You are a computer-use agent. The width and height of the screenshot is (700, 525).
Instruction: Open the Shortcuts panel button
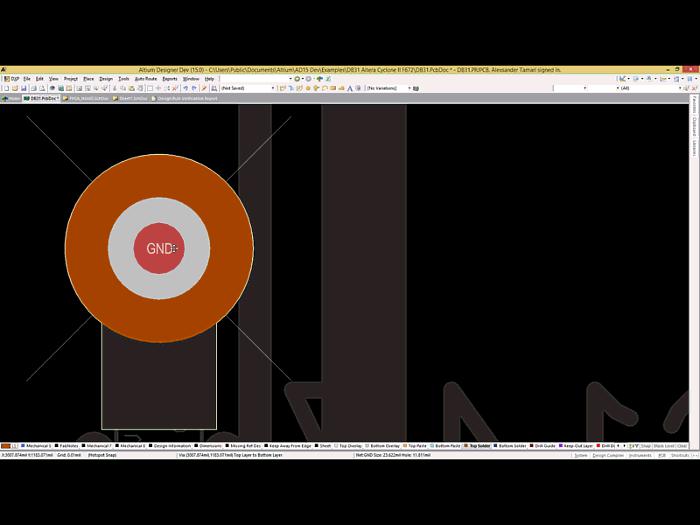click(x=680, y=455)
